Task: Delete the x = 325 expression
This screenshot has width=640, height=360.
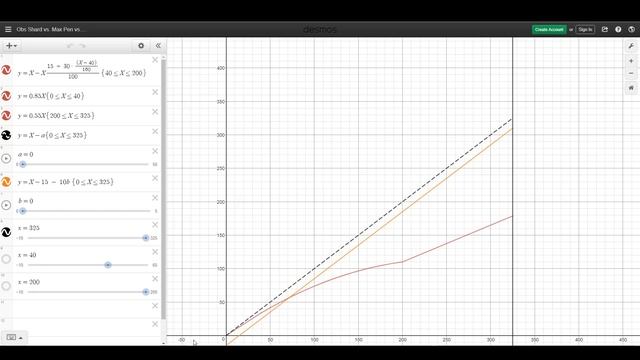Action: click(155, 225)
